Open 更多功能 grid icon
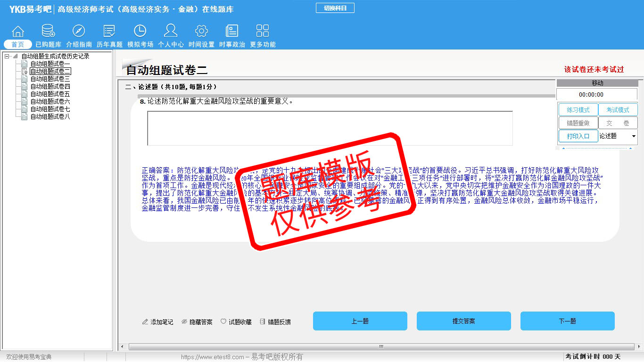Image resolution: width=644 pixels, height=362 pixels. pyautogui.click(x=263, y=32)
